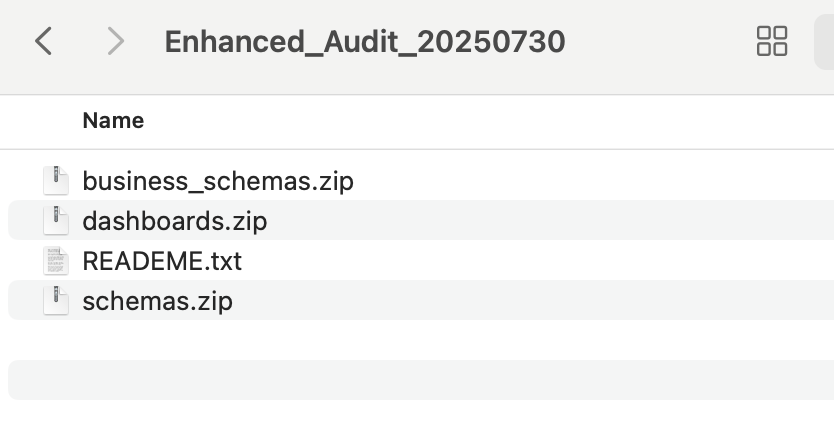Click the Enhanced_Audit_20250730 folder title

pos(365,42)
